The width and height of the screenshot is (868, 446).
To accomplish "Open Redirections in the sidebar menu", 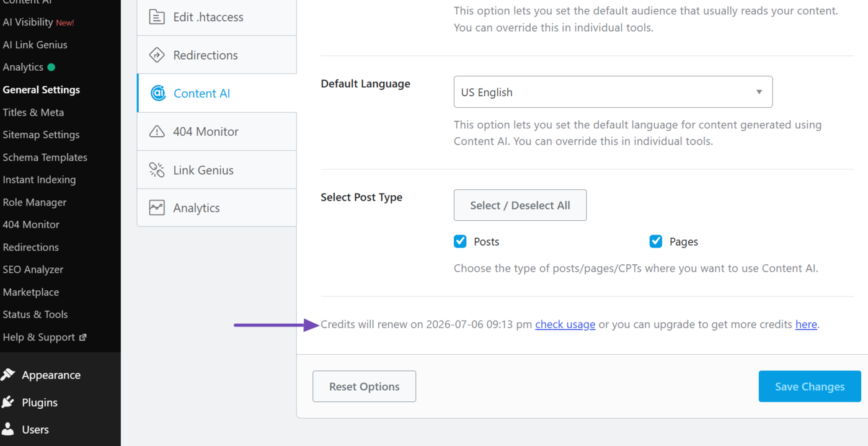I will tap(30, 247).
